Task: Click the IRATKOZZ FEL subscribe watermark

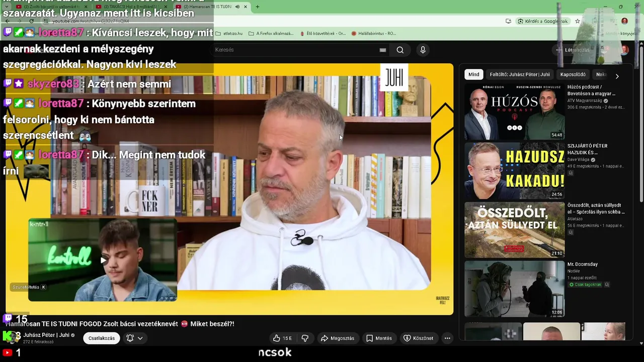Action: pyautogui.click(x=442, y=300)
